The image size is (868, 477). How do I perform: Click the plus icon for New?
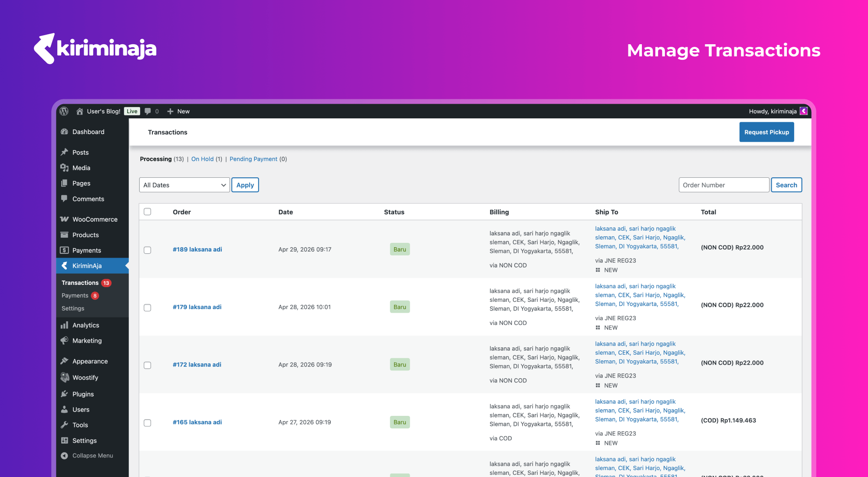170,111
